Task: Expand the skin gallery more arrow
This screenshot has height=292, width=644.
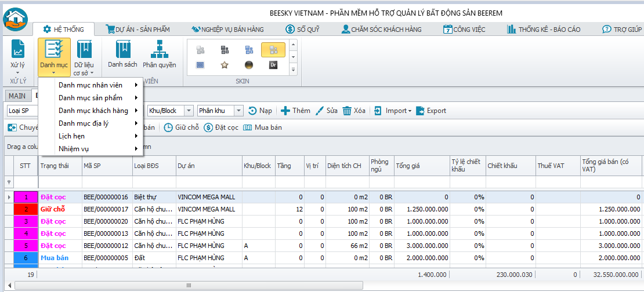Action: (293, 70)
